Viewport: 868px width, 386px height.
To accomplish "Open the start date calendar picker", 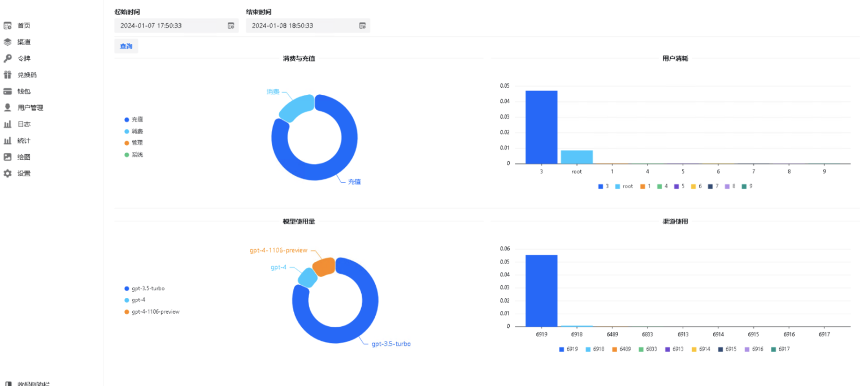I will [x=232, y=25].
